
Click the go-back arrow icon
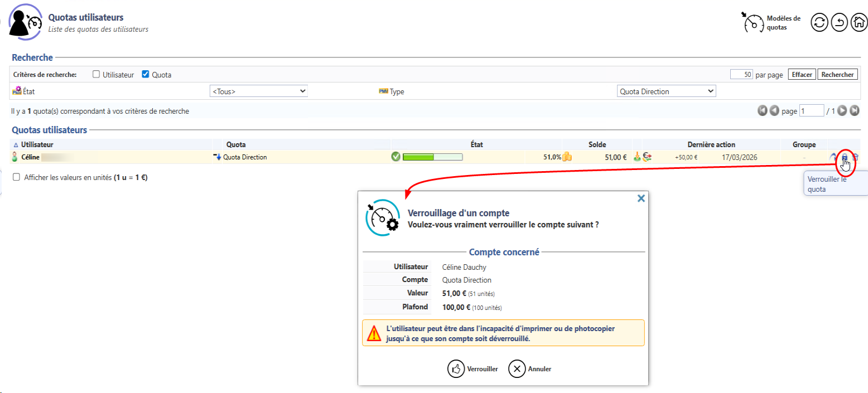(x=839, y=23)
